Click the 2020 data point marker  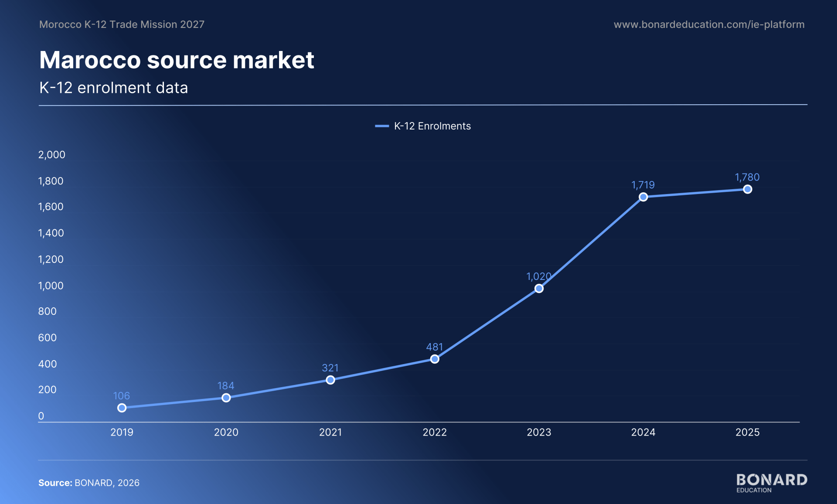point(226,398)
